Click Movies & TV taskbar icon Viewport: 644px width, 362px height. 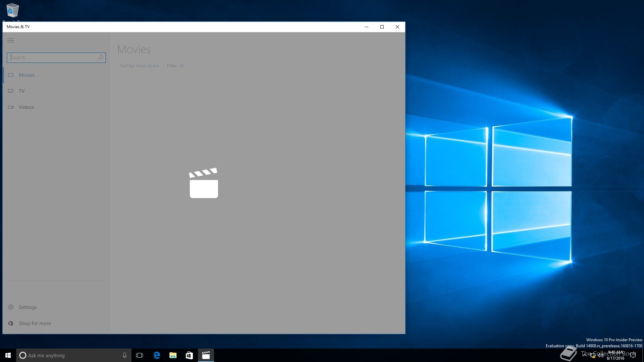point(206,355)
